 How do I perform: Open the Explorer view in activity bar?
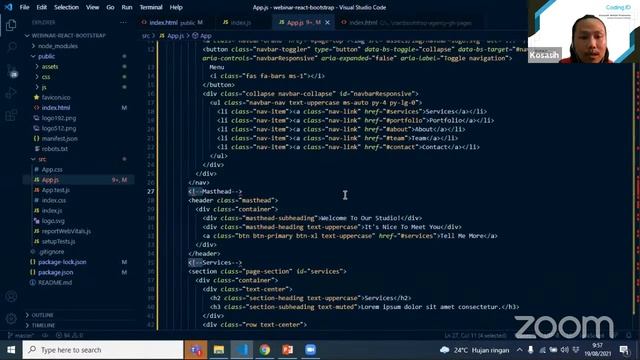pos(11,25)
